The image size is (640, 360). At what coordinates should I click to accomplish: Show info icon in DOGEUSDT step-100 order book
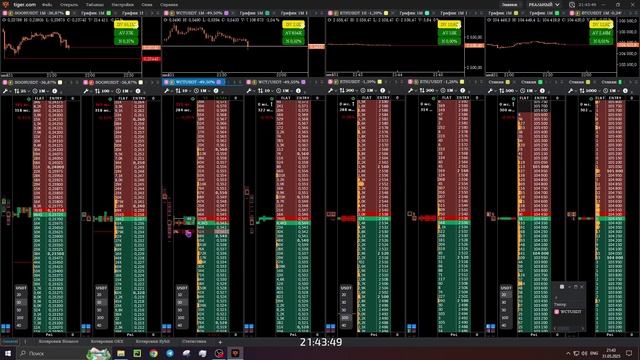tap(138, 91)
